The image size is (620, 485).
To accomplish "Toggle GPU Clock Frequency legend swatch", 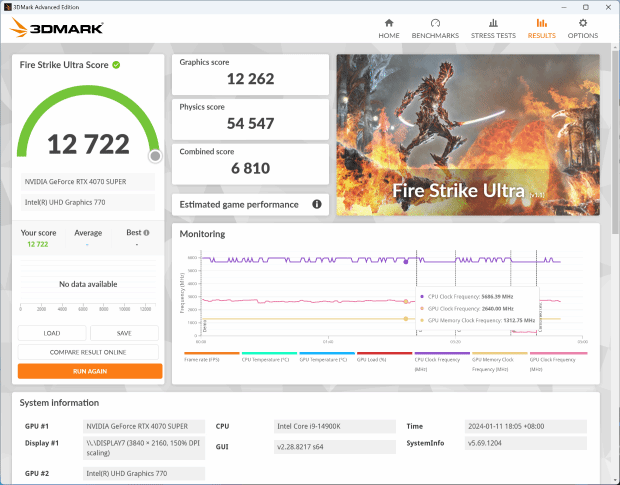I will point(558,353).
